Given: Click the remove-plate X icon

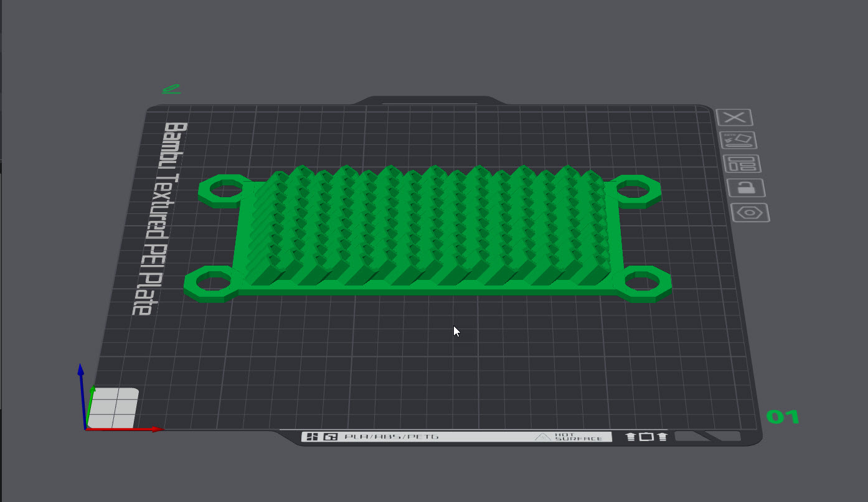Looking at the screenshot, I should [735, 118].
